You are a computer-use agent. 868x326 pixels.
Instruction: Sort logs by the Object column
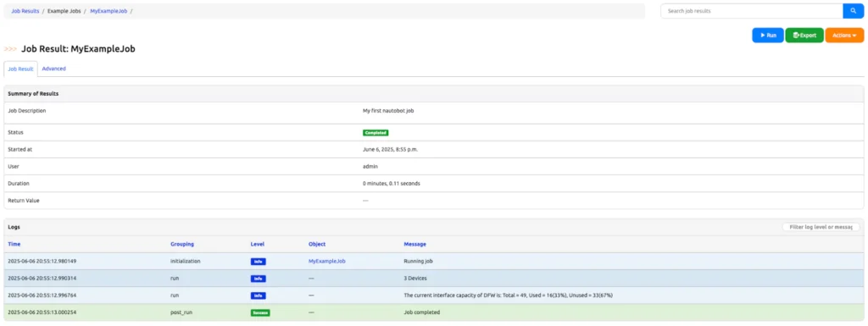click(x=317, y=244)
